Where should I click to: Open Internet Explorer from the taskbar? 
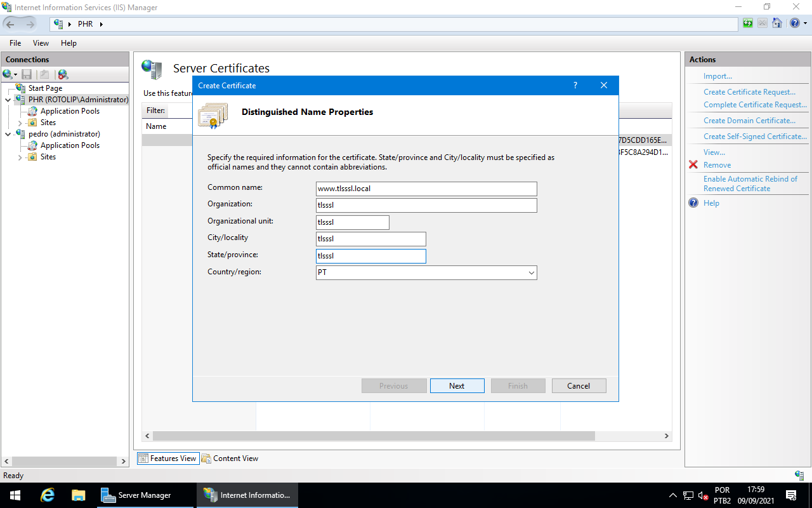(47, 495)
